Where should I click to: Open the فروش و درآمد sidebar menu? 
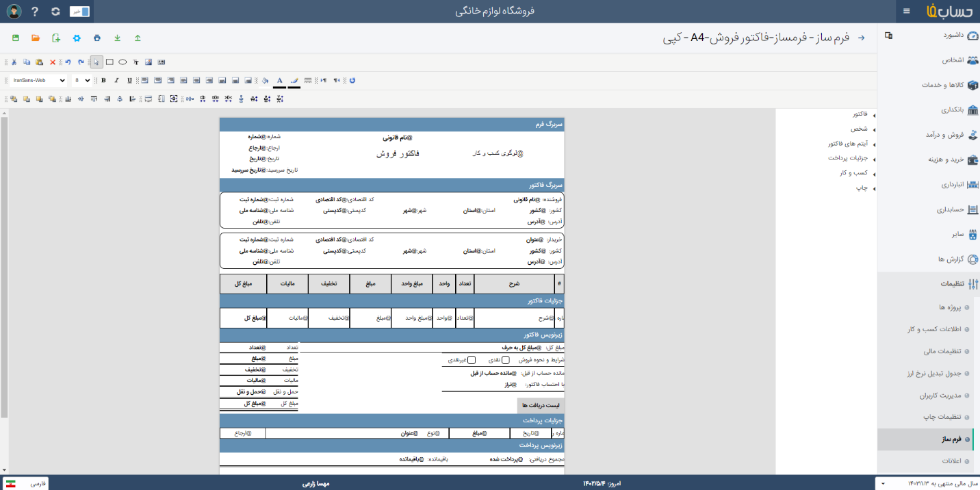(929, 135)
